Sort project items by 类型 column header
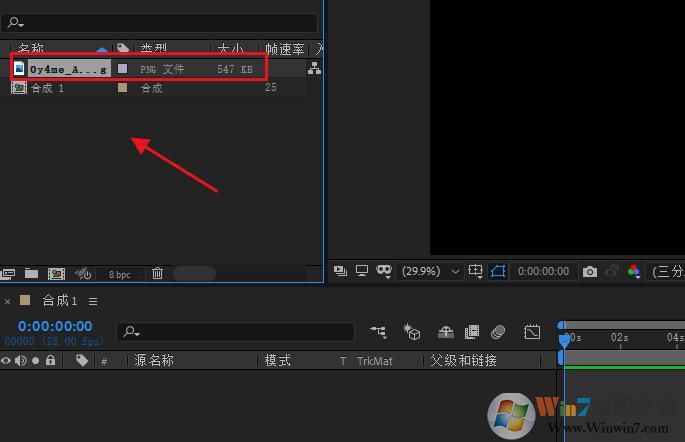The width and height of the screenshot is (685, 442). click(x=153, y=48)
